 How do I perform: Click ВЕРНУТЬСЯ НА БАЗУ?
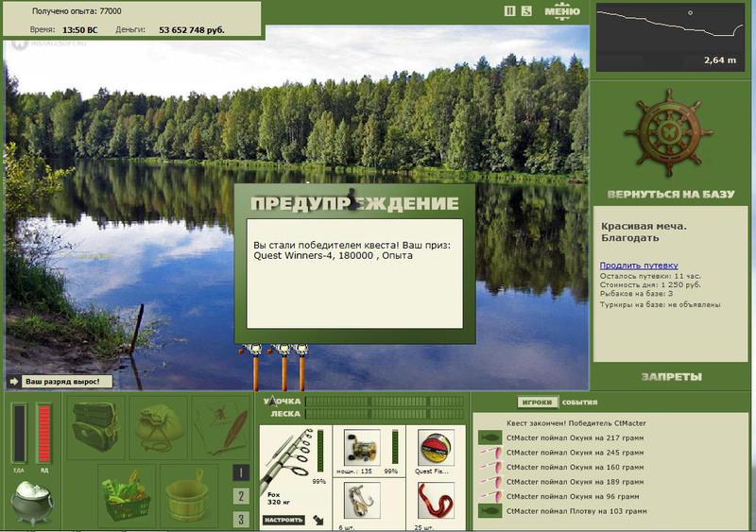pyautogui.click(x=671, y=195)
